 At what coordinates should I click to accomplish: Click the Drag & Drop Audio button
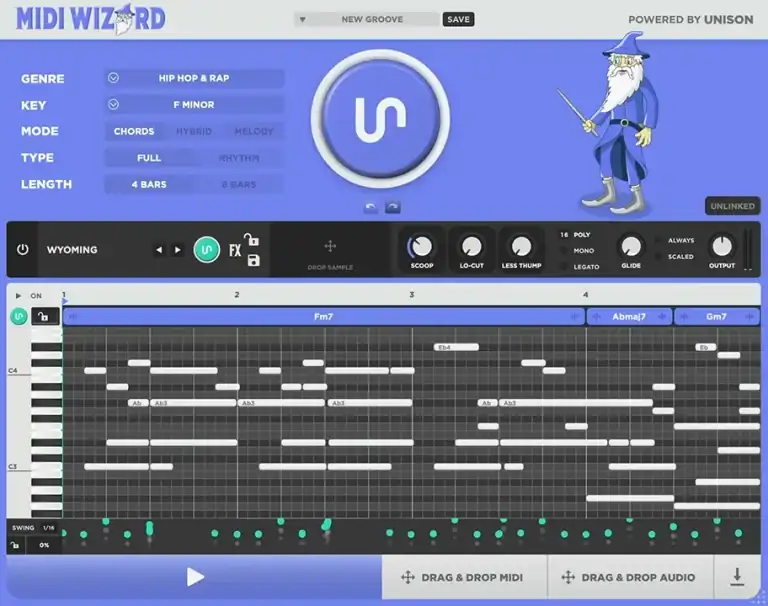[630, 578]
